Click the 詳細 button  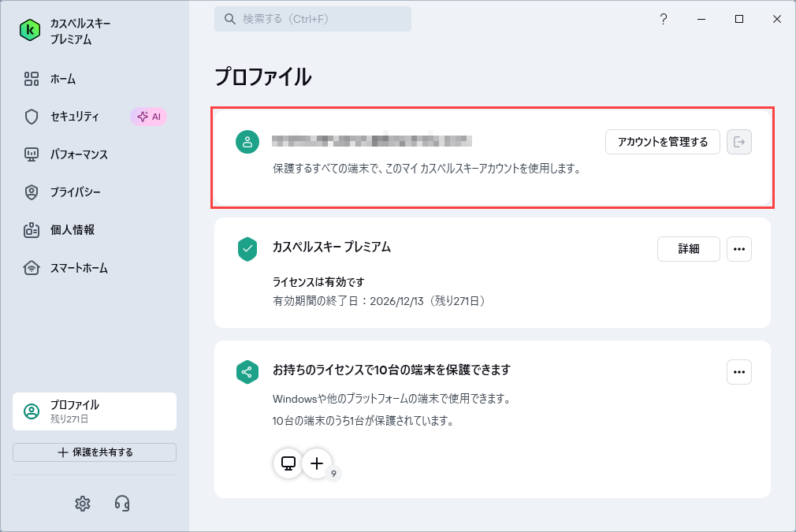[x=688, y=249]
